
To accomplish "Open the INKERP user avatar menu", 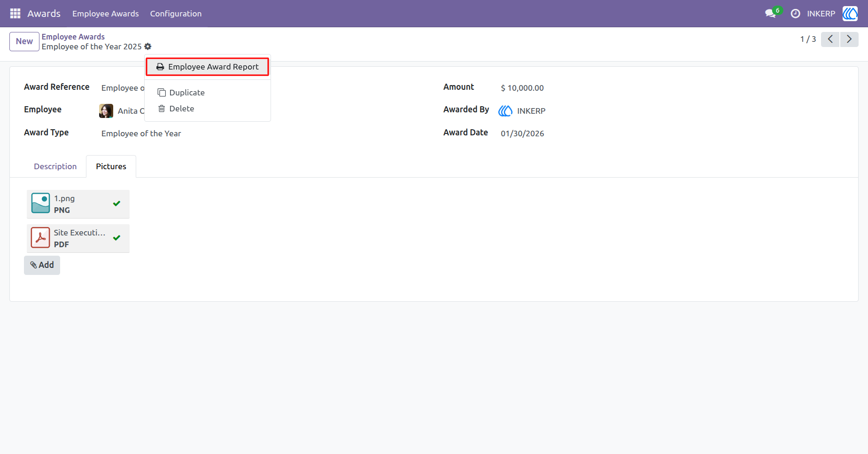I will click(850, 14).
